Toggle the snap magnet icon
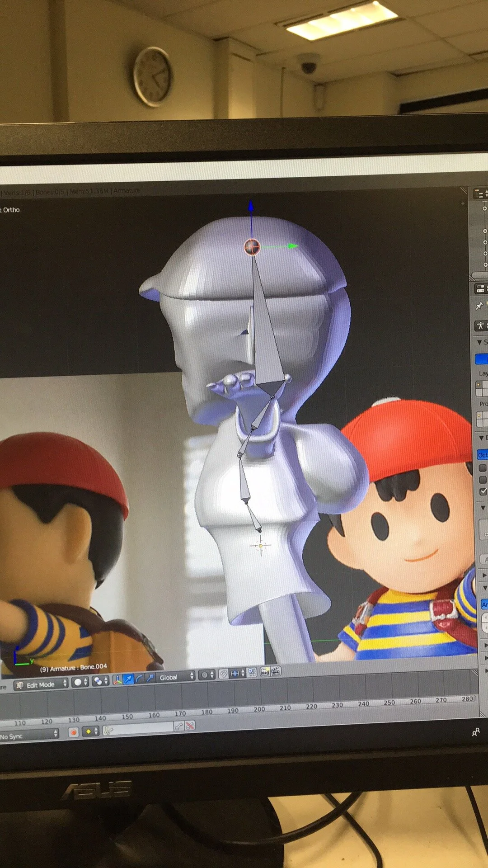The width and height of the screenshot is (488, 868). pyautogui.click(x=223, y=675)
